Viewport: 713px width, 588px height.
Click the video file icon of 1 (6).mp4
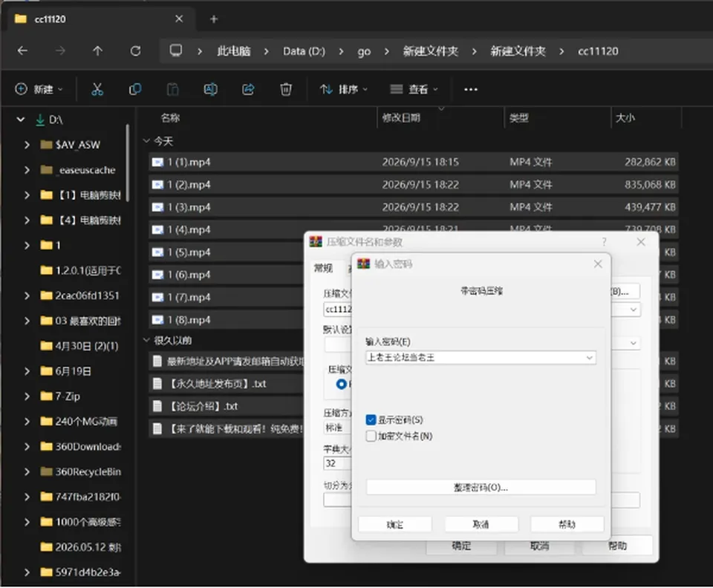[x=157, y=275]
